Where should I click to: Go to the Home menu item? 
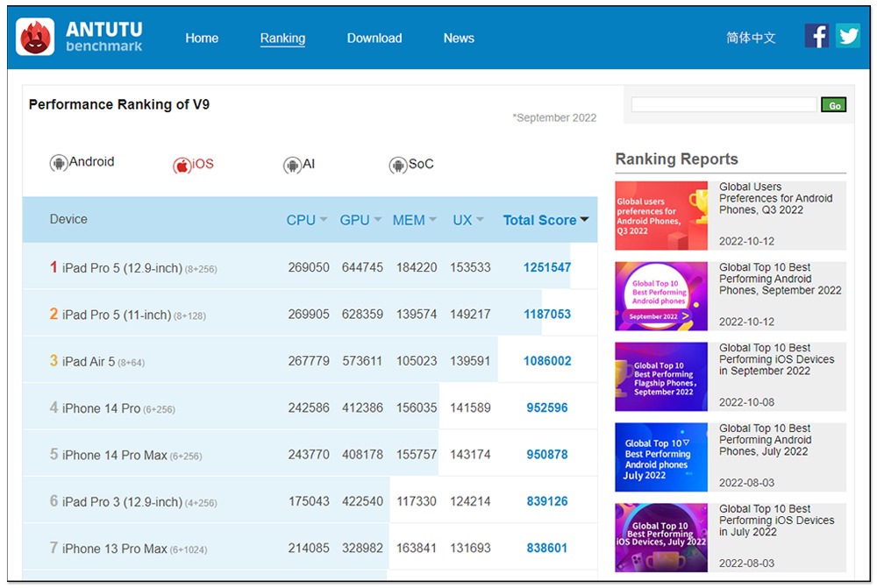tap(202, 38)
